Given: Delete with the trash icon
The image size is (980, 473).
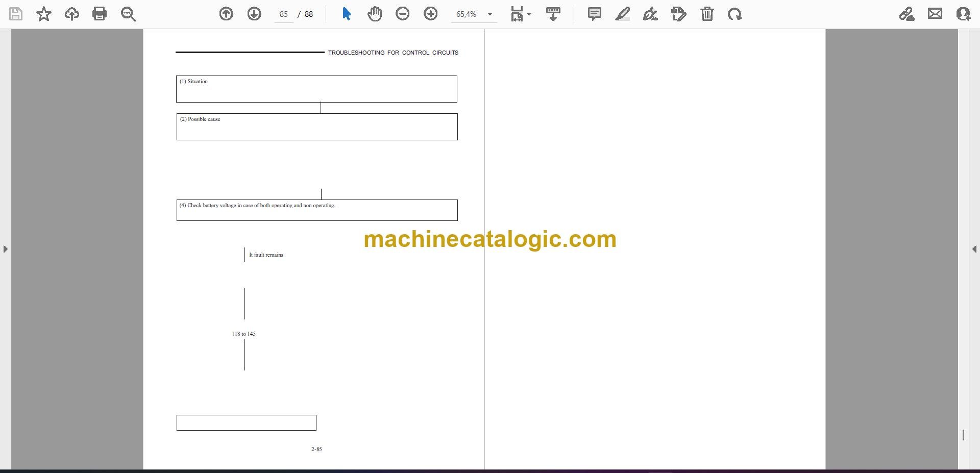Looking at the screenshot, I should tap(707, 14).
